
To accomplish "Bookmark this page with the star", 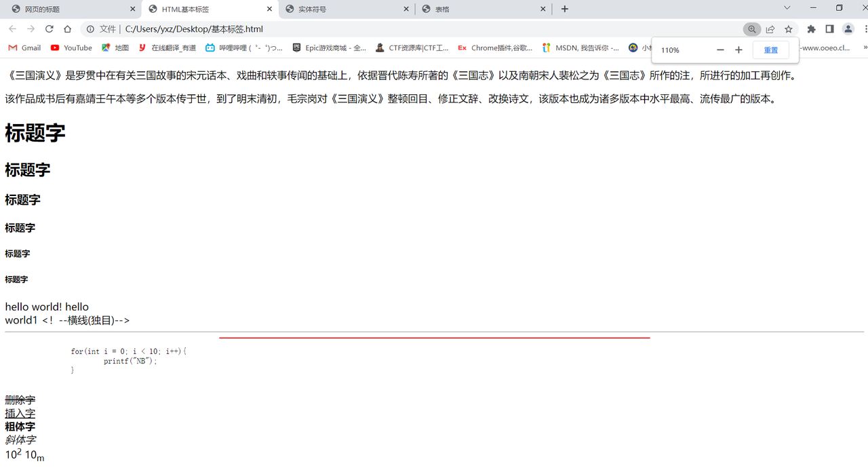I will [789, 29].
